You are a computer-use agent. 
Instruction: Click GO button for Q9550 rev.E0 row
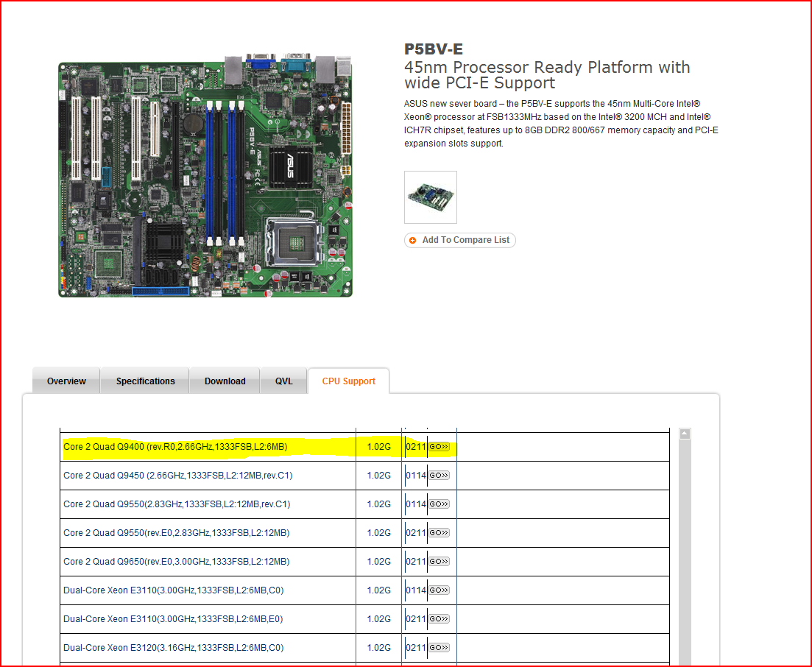tap(439, 533)
